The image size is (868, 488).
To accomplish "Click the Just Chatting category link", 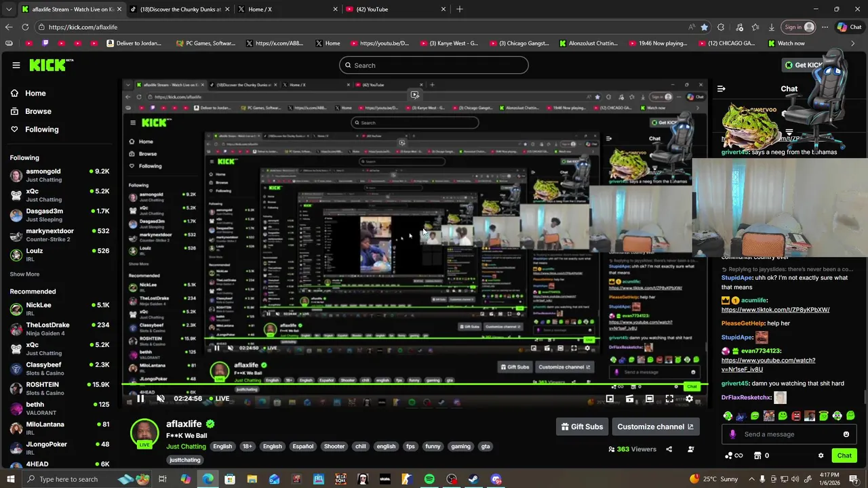I will [x=186, y=447].
